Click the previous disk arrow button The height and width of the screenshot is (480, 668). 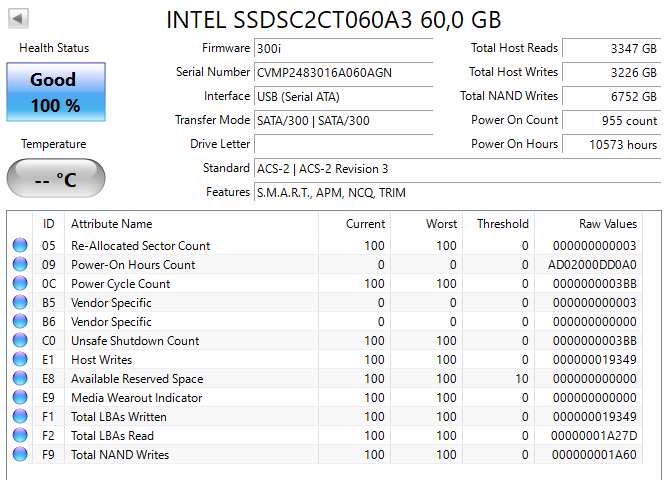click(x=19, y=19)
